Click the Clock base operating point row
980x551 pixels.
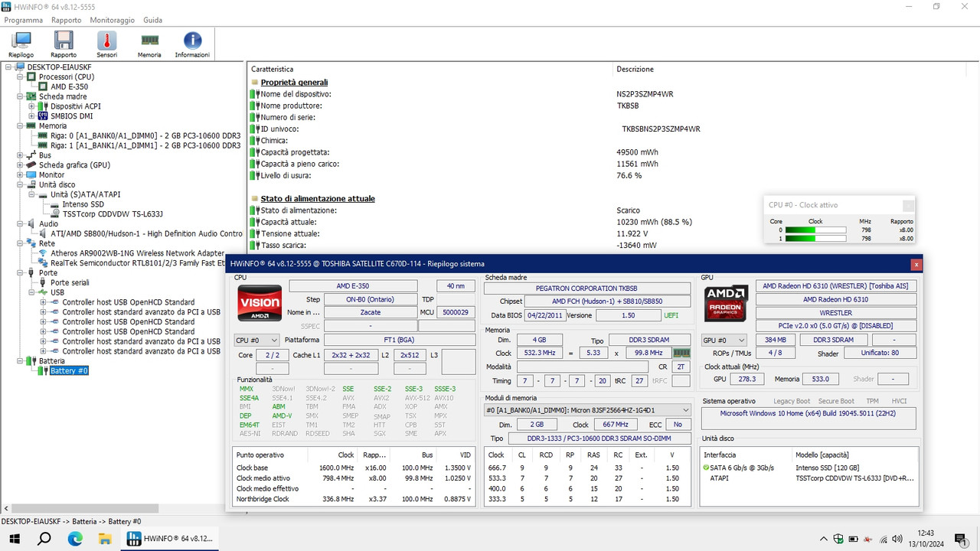tap(354, 468)
